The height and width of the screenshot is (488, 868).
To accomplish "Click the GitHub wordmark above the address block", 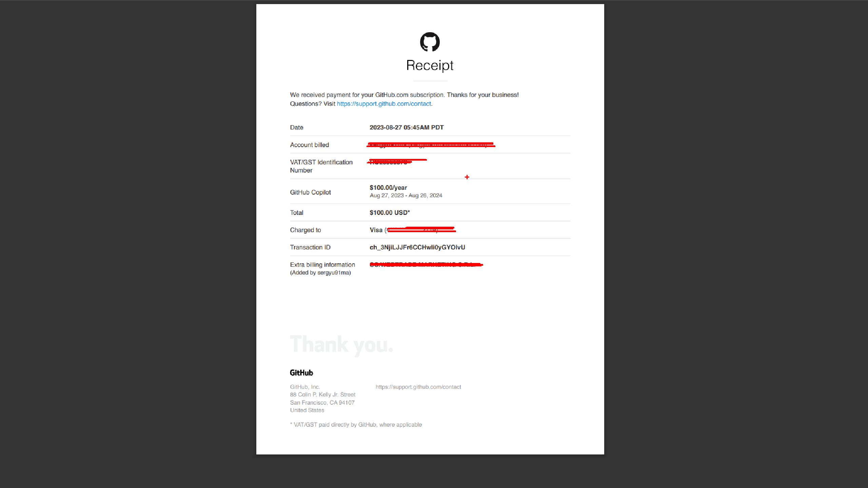I will pos(301,373).
